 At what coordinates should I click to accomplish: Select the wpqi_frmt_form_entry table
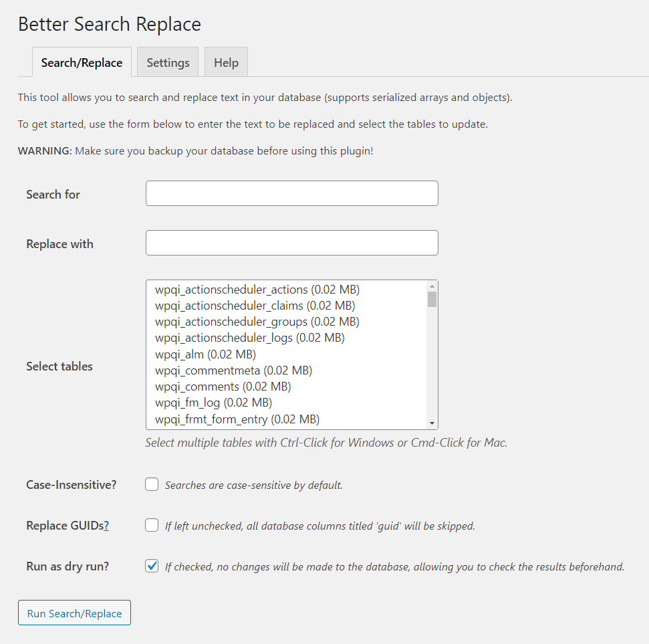point(287,419)
